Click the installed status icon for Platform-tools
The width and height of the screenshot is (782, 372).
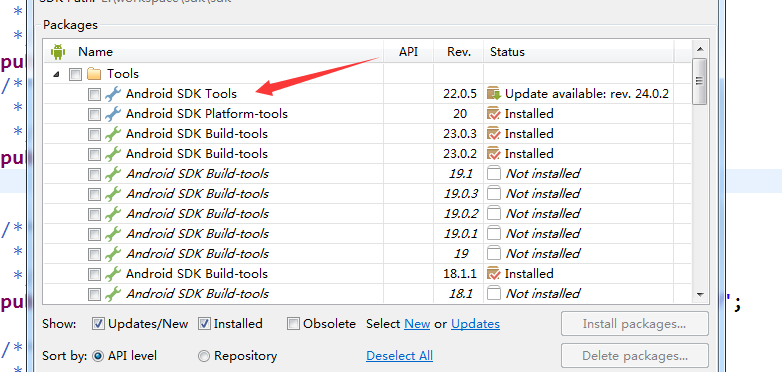494,114
